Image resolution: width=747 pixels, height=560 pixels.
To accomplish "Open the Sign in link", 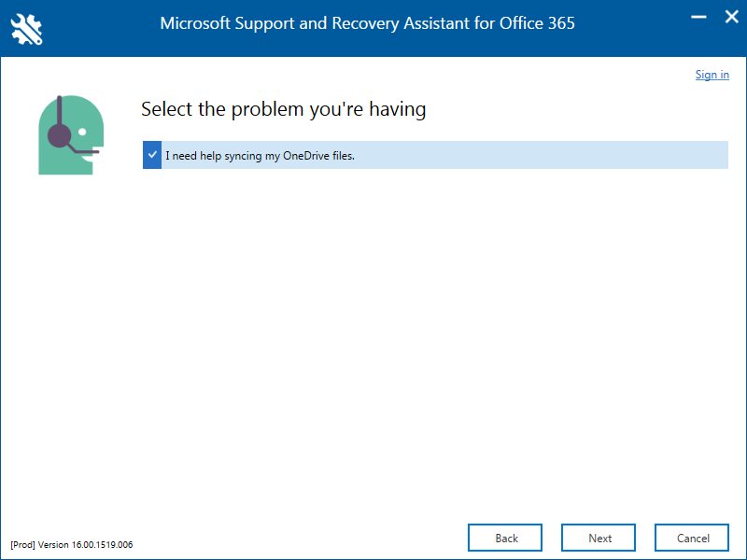I will pos(712,75).
